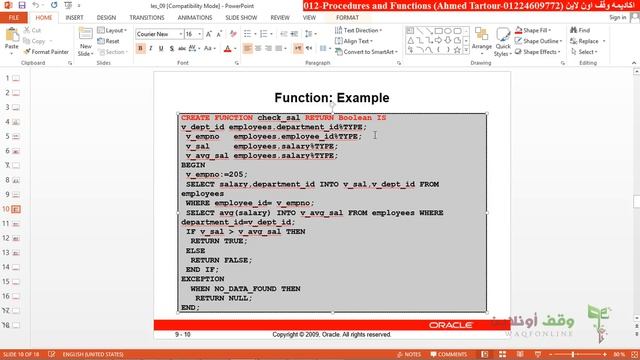Viewport: 640px width, 360px height.
Task: Click Sign in link
Action: coord(618,18)
